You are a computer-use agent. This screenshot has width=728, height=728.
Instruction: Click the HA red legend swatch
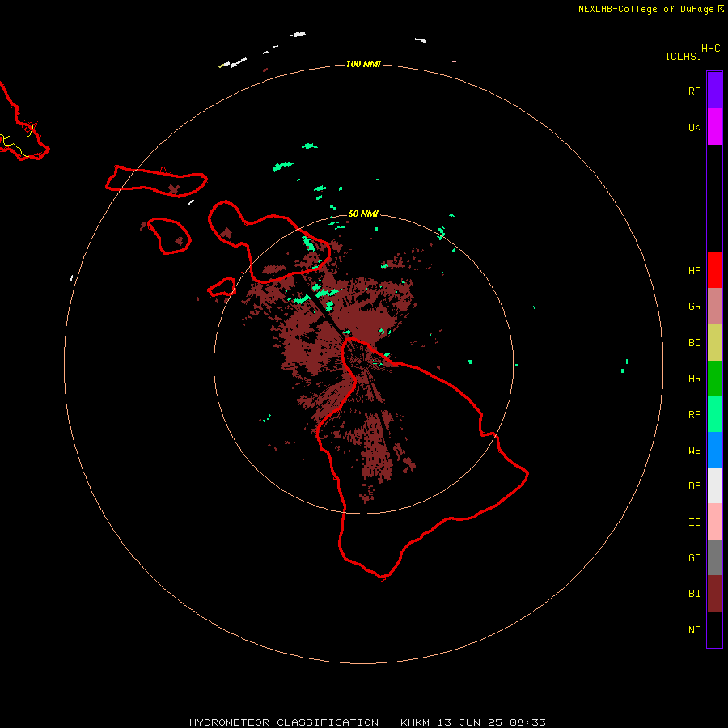714,270
